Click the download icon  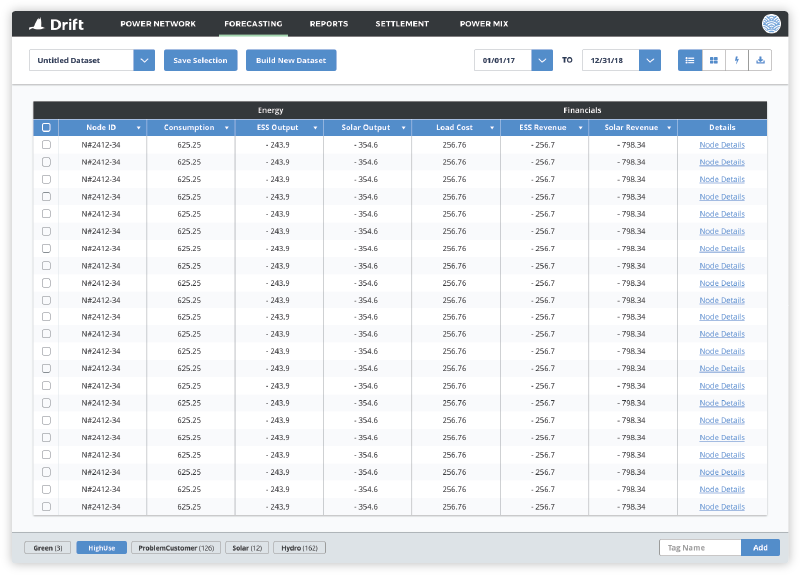[x=760, y=60]
